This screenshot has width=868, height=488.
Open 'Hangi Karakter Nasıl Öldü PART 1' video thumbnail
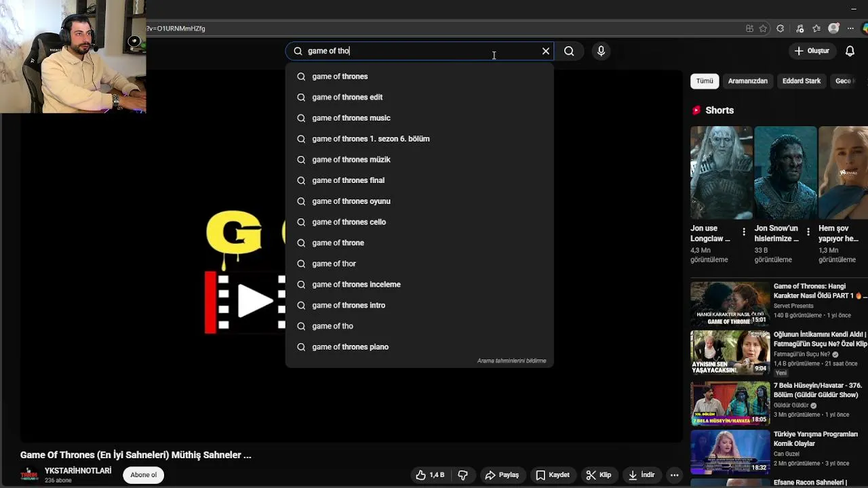[730, 304]
